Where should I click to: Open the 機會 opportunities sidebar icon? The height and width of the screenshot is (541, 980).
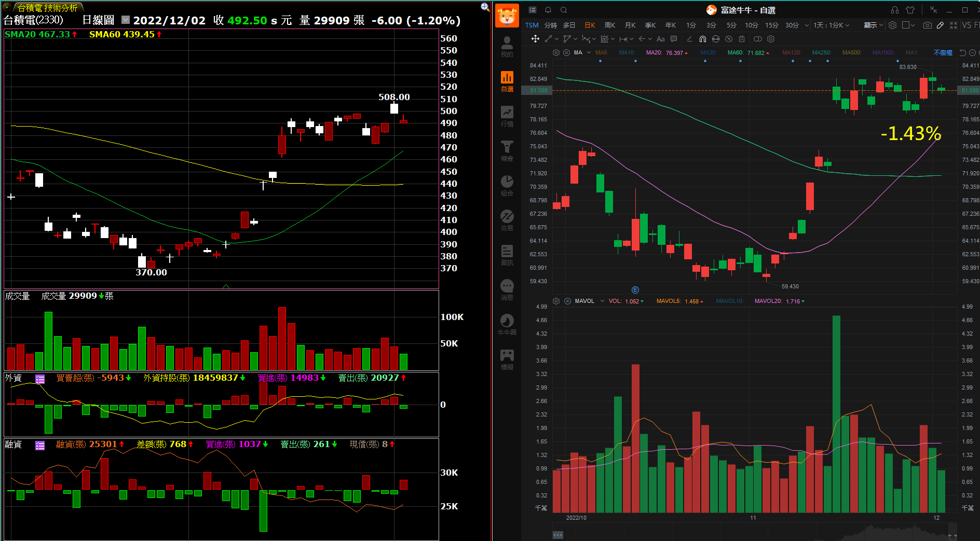507,151
